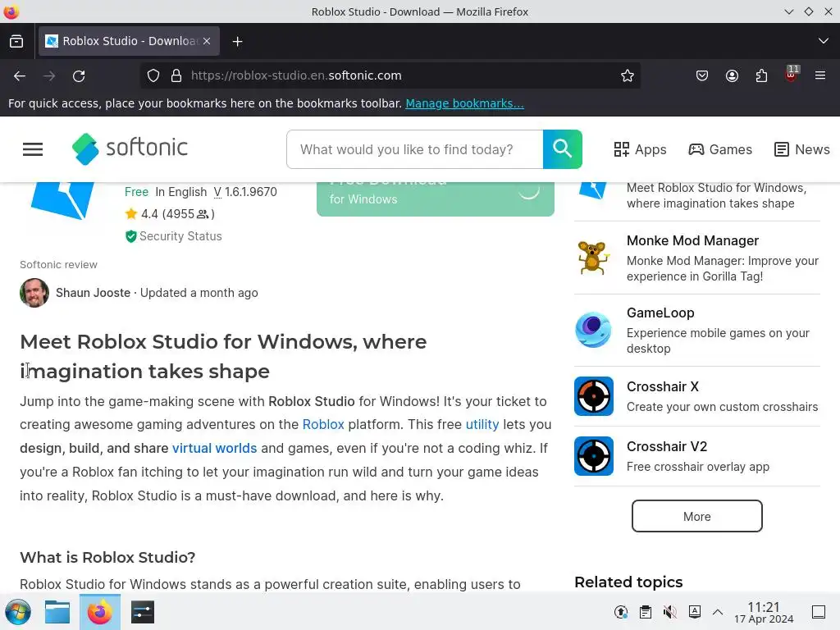840x630 pixels.
Task: Follow the Roblox link in review
Action: 323,425
